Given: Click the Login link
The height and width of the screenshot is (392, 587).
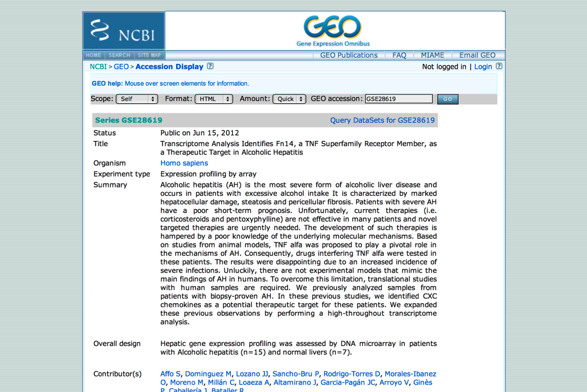Looking at the screenshot, I should [483, 67].
